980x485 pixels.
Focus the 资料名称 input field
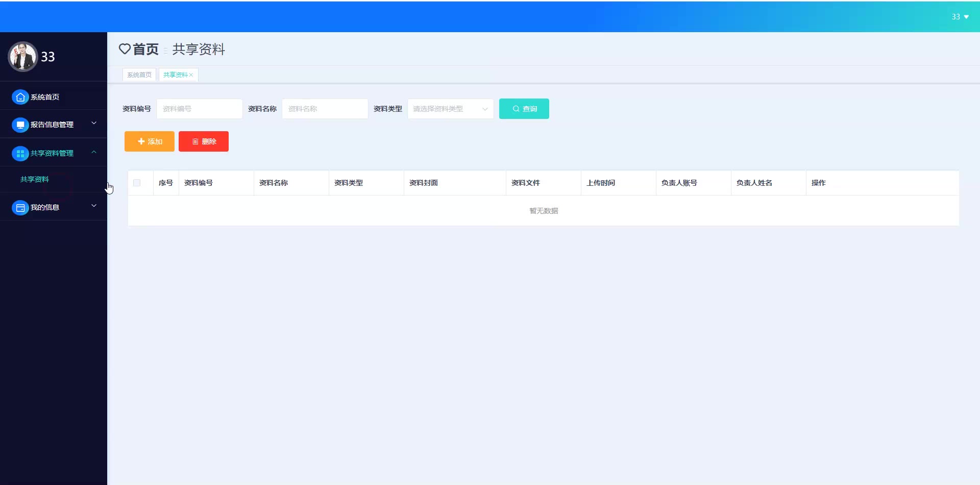(325, 109)
